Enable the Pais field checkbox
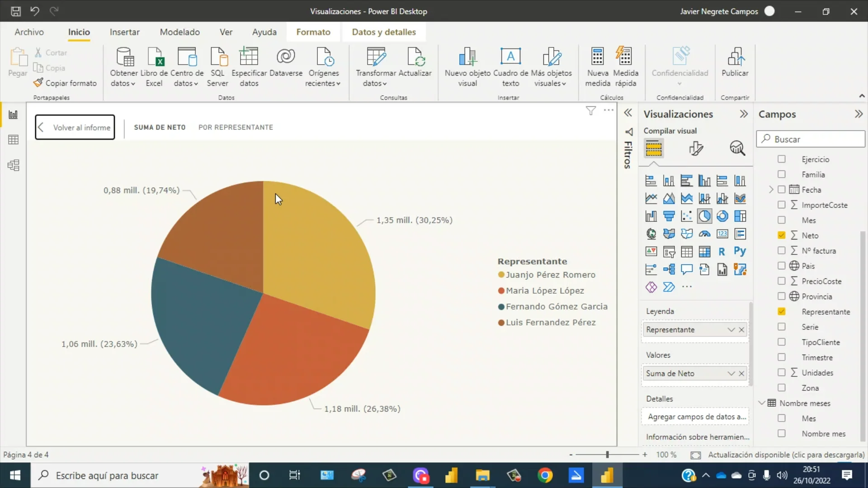Image resolution: width=868 pixels, height=488 pixels. pos(781,266)
